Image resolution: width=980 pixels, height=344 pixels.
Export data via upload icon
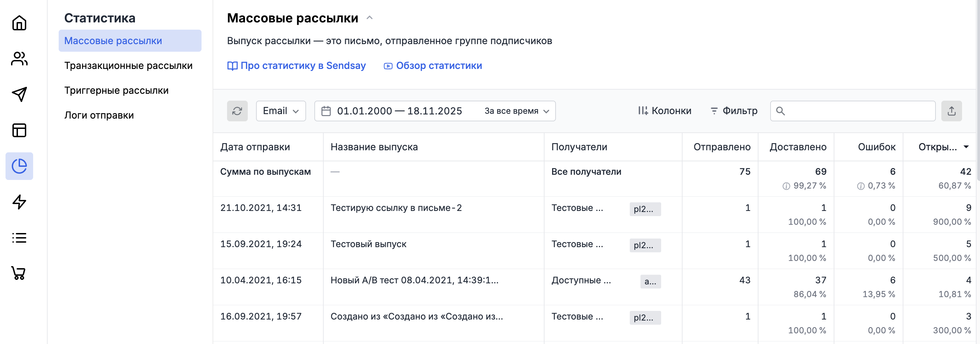click(x=951, y=111)
